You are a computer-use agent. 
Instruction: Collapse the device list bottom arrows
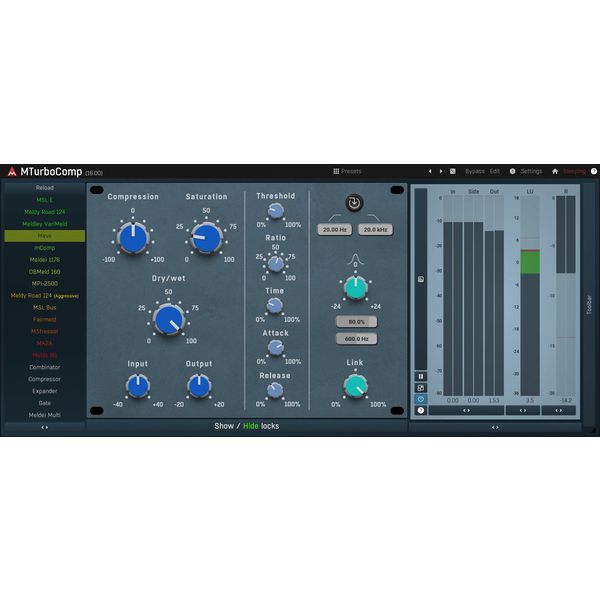[45, 427]
